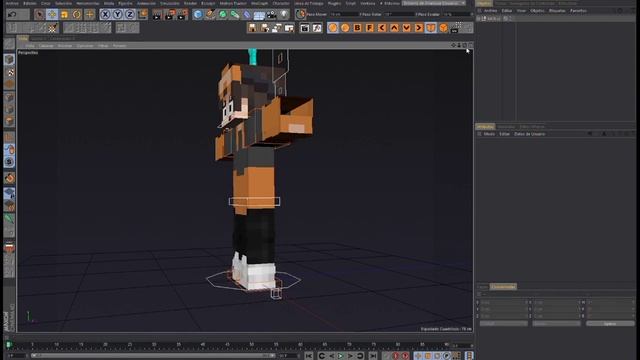Open the Render menu
The height and width of the screenshot is (360, 640).
point(190,3)
